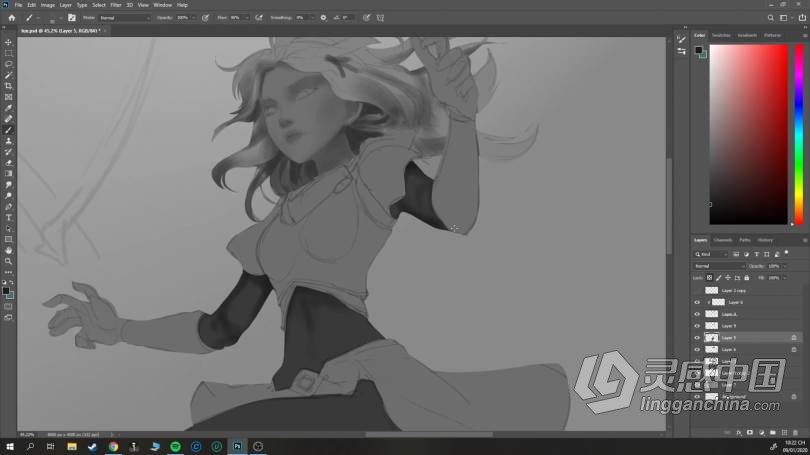Screen dimensions: 810x455
Task: Select the Rectangular Marquee tool
Action: 8,53
